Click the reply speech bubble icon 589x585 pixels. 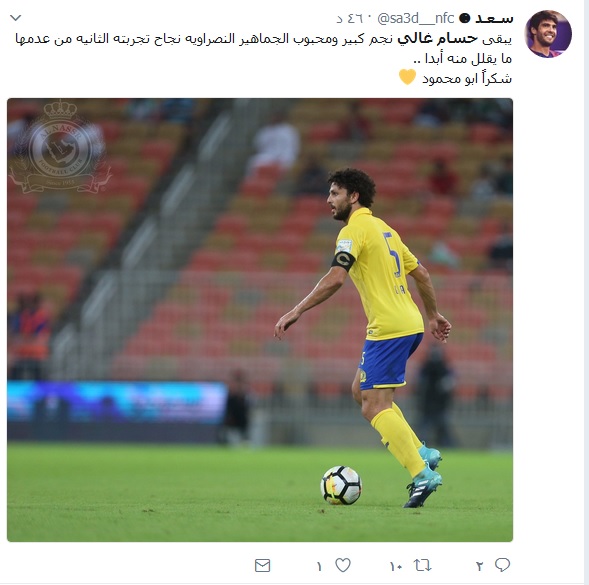coord(502,565)
